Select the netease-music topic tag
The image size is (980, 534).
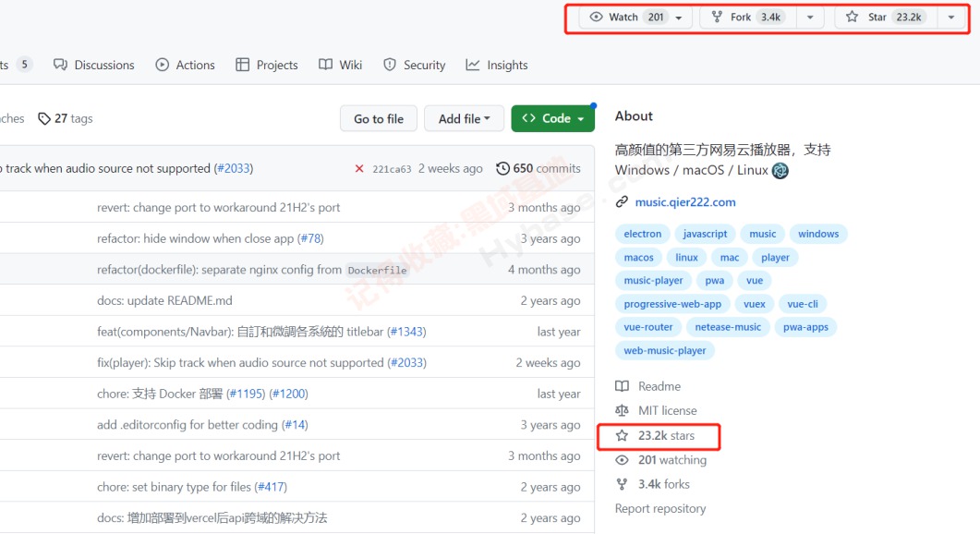click(728, 327)
